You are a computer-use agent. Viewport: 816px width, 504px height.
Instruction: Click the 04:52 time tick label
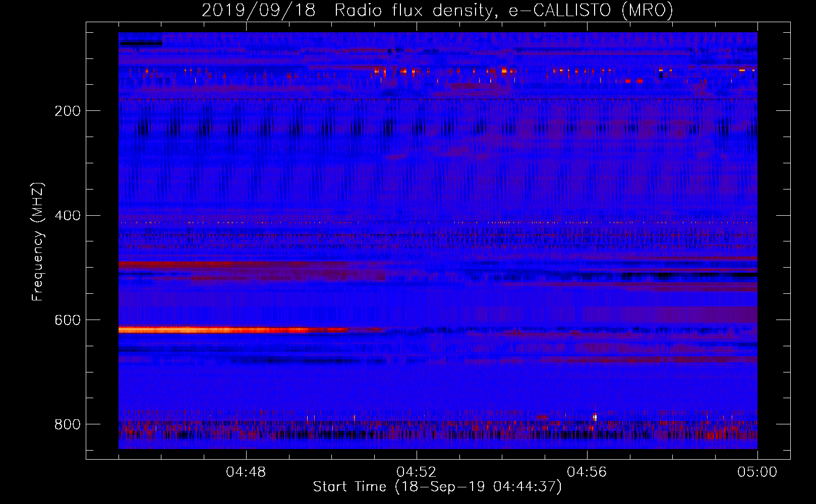(416, 472)
